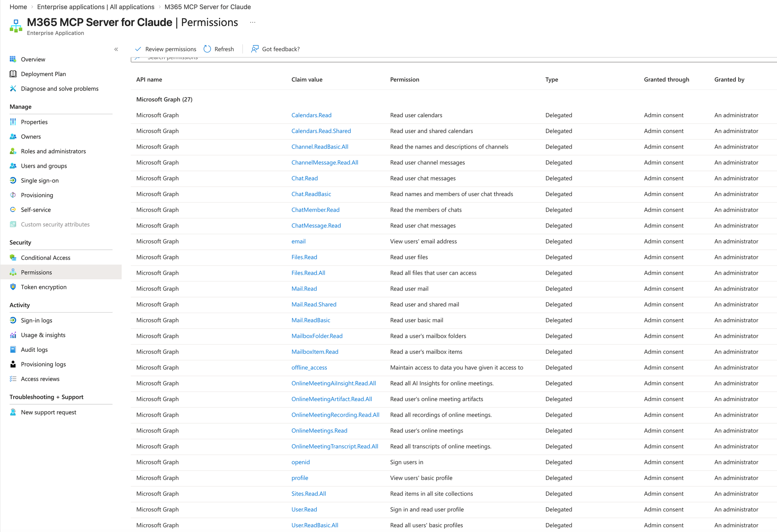
Task: Click Review permissions button
Action: pos(166,49)
